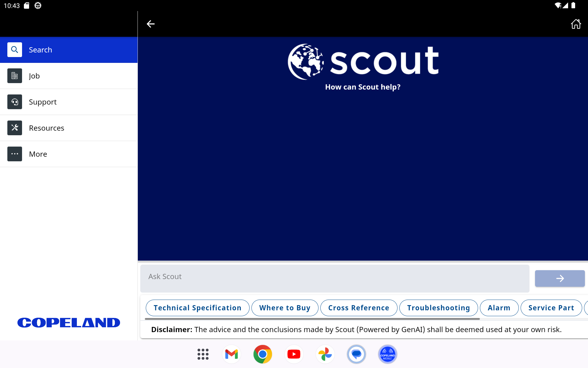This screenshot has width=588, height=368.
Task: Click the Support headset icon
Action: click(x=15, y=102)
